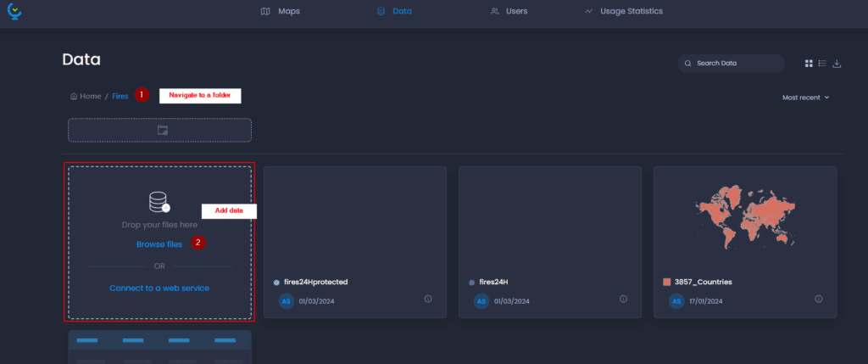Switch to grid view icon

coord(809,64)
